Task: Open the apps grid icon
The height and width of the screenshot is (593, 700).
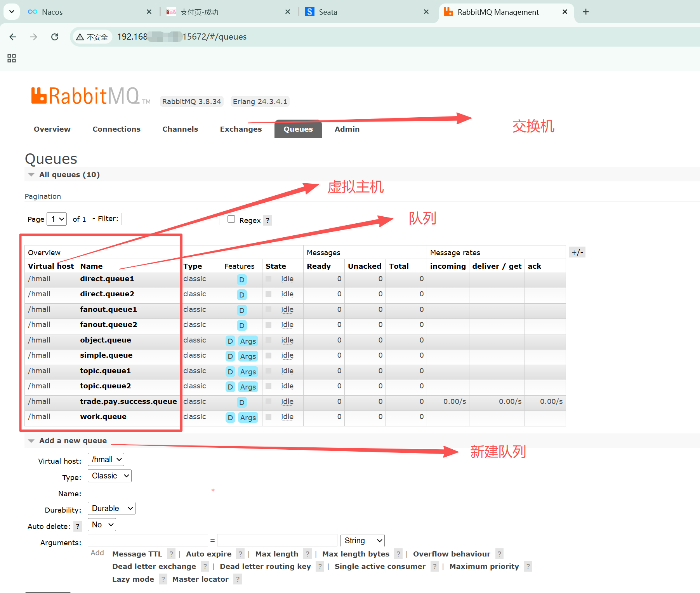Action: tap(12, 58)
